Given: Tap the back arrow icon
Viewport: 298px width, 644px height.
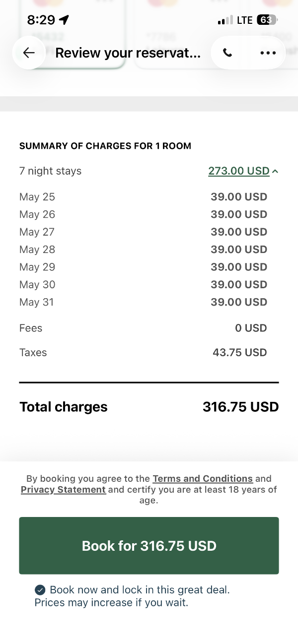Looking at the screenshot, I should [x=29, y=53].
